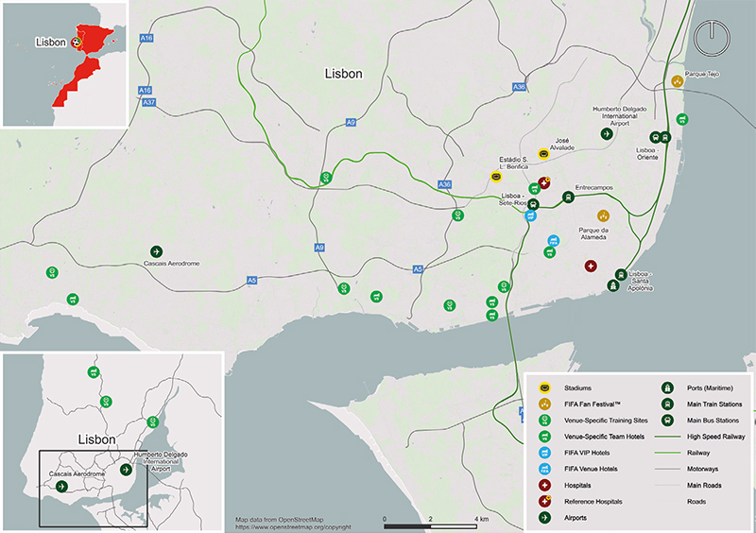Viewport: 756px width, 533px height.
Task: Select the Cascais Aerodrome marker in the inset map
Action: [x=61, y=486]
